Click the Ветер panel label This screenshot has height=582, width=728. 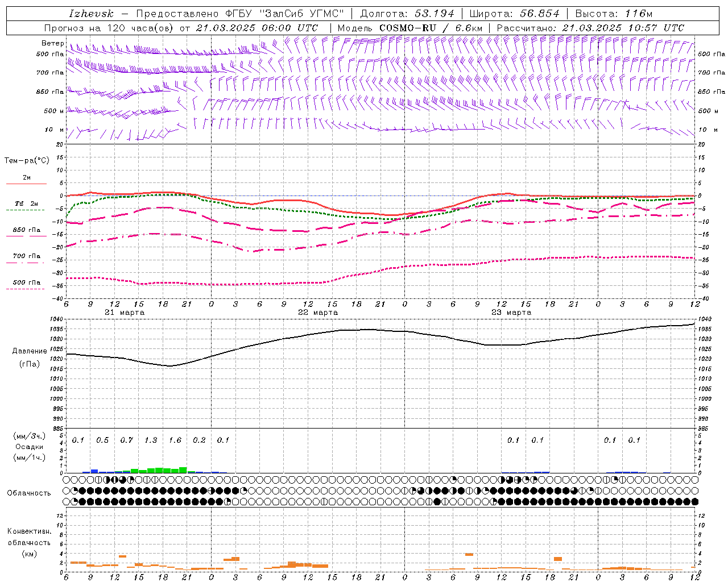pyautogui.click(x=52, y=43)
